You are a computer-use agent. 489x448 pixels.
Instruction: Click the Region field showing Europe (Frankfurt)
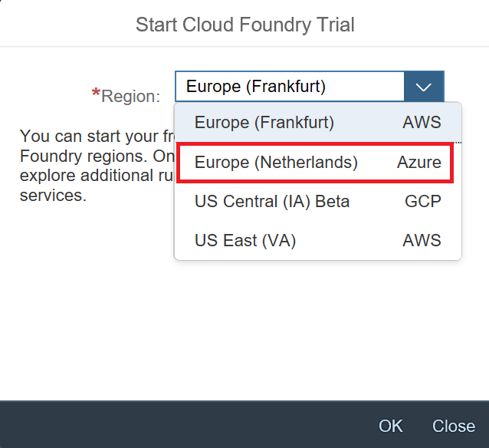tap(289, 87)
